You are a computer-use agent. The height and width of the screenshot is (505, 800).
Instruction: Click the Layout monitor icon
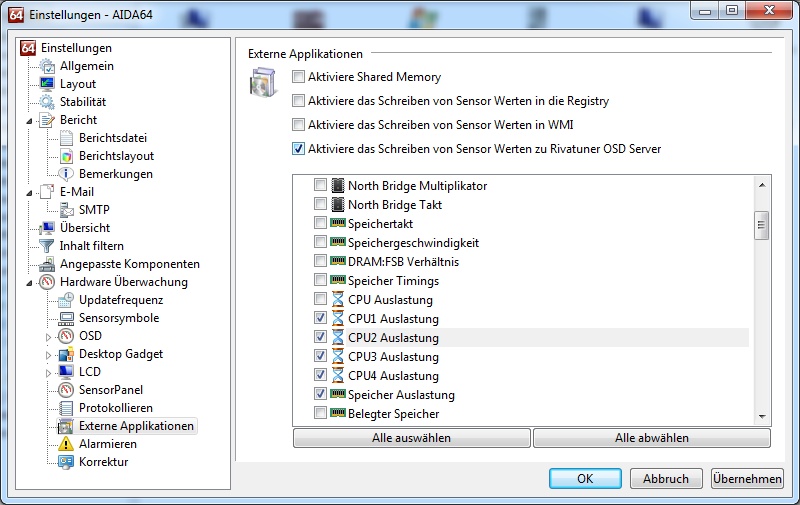[47, 84]
